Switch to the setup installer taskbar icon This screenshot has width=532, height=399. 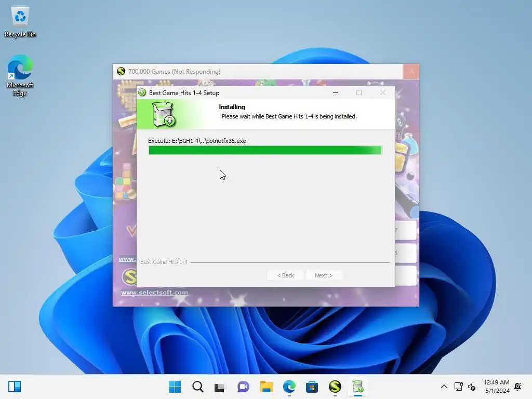coord(357,387)
